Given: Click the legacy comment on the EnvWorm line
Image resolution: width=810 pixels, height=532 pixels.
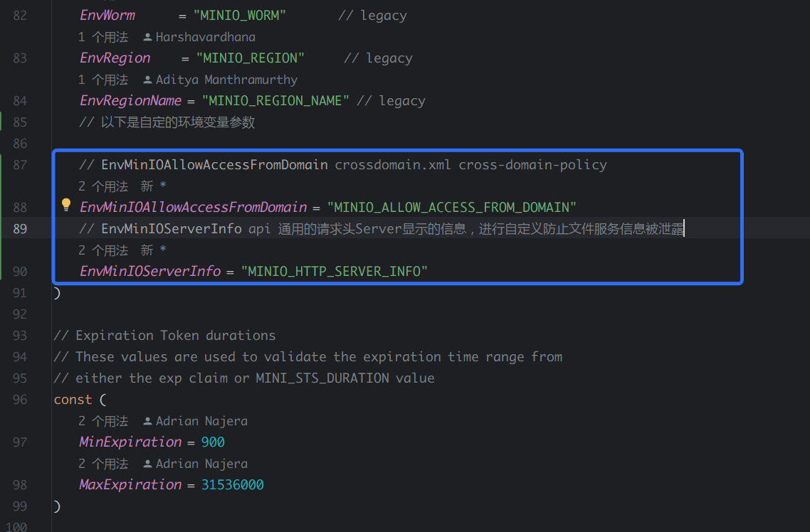Looking at the screenshot, I should tap(372, 16).
